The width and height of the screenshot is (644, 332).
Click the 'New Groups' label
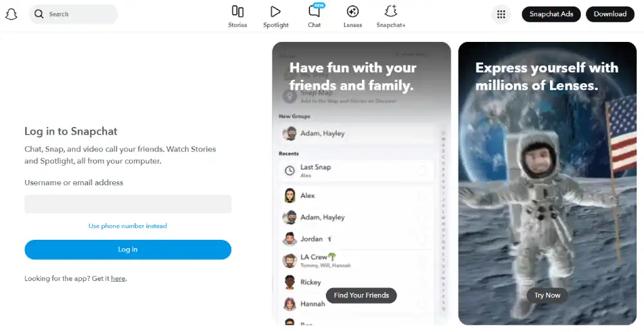click(294, 117)
